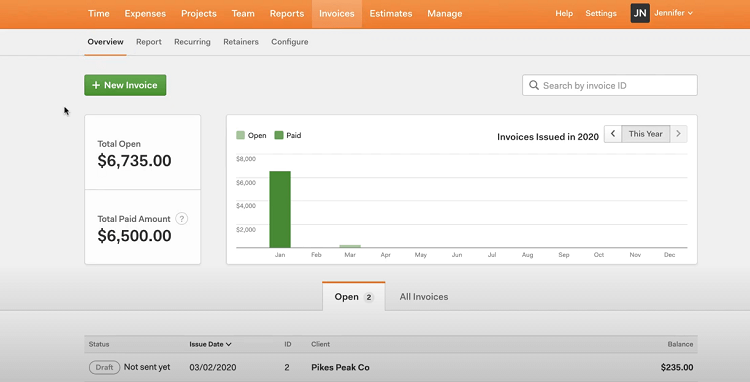Click the $6,500.00 total paid amount
The width and height of the screenshot is (750, 382).
pos(134,236)
